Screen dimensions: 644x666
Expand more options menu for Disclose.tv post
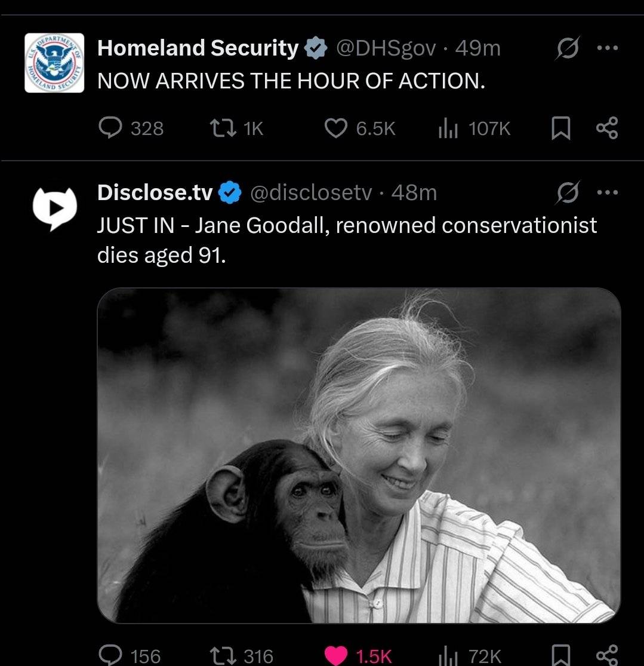(x=608, y=192)
